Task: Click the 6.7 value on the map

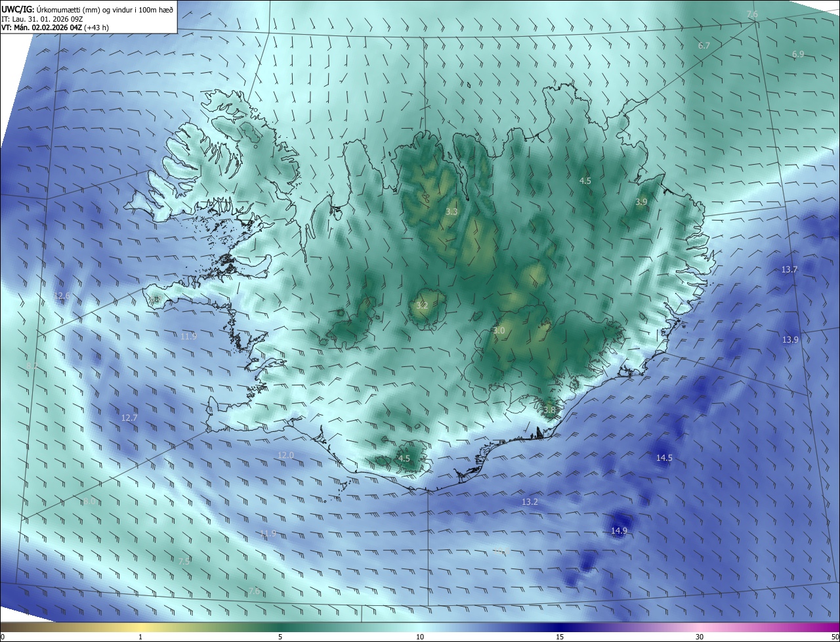Action: [704, 46]
